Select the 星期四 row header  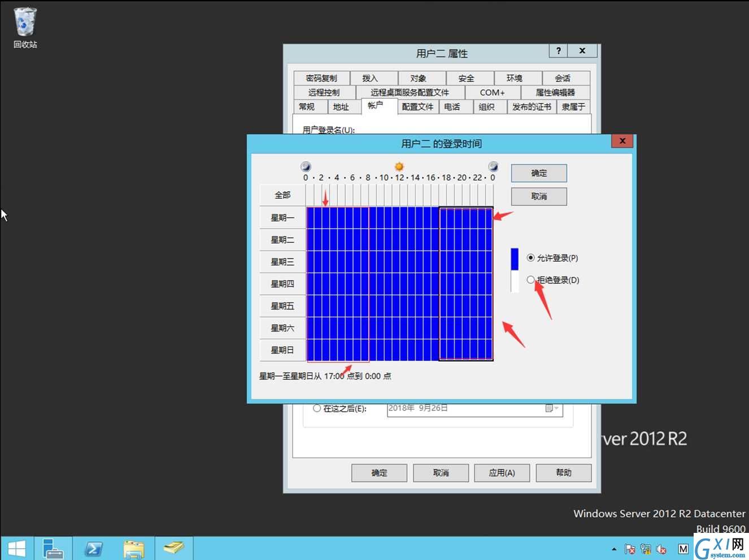[x=282, y=283]
